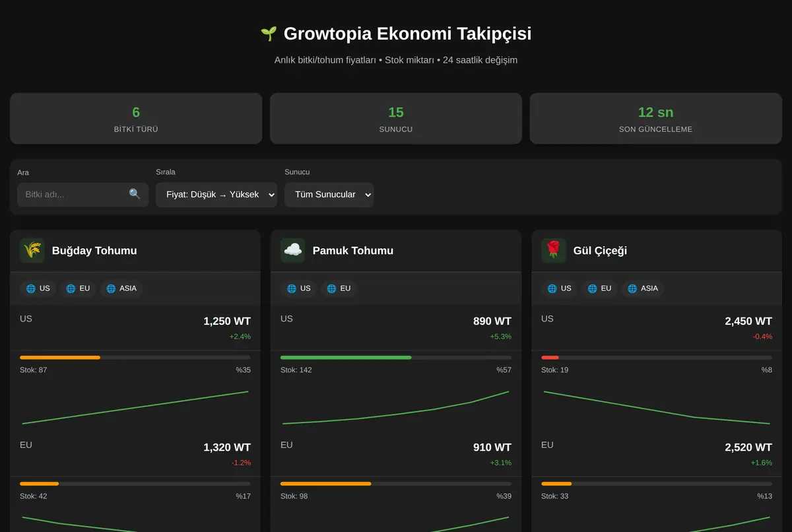Select US server chip on Pamuk Tohumu

pos(299,288)
